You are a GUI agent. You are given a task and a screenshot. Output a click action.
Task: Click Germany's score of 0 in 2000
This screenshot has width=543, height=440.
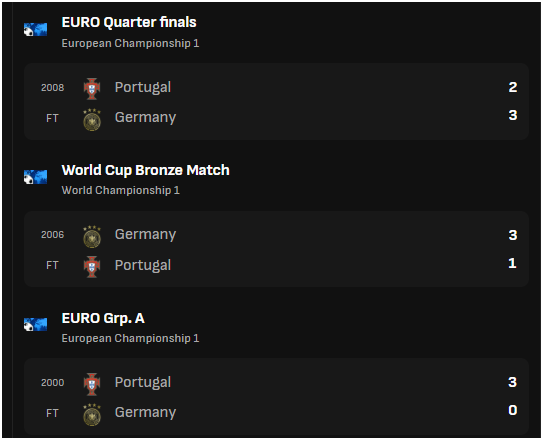tap(513, 410)
